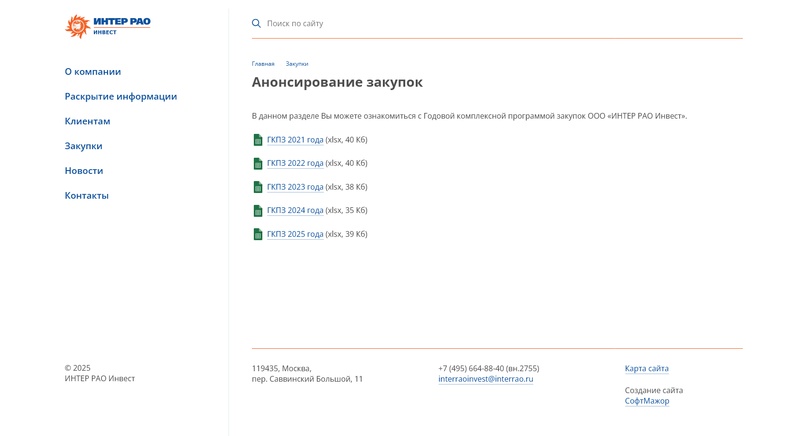
Task: Click the © 2025 copyright text
Action: [78, 368]
